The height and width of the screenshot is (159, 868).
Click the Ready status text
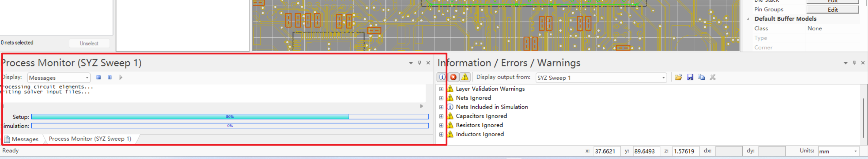pos(11,150)
